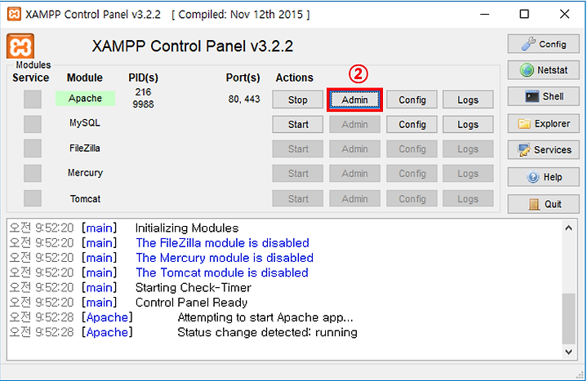
Task: Click the disabled Tomcat Start button
Action: [x=298, y=198]
